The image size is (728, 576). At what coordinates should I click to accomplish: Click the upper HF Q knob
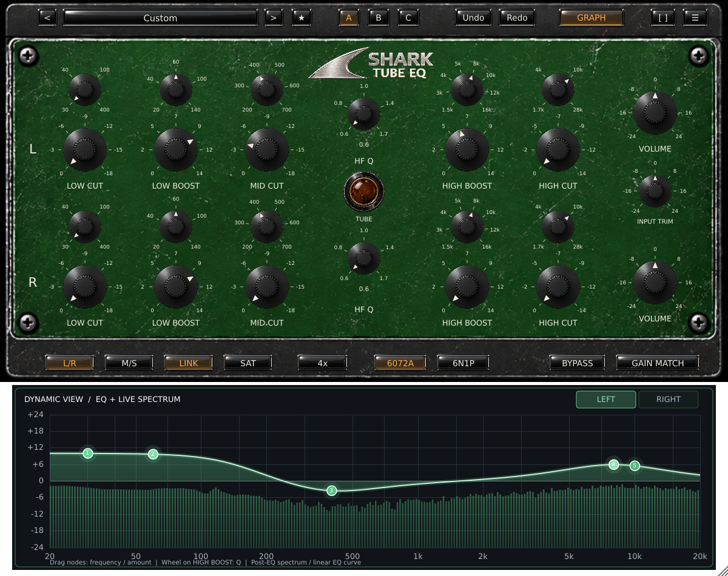pyautogui.click(x=364, y=113)
